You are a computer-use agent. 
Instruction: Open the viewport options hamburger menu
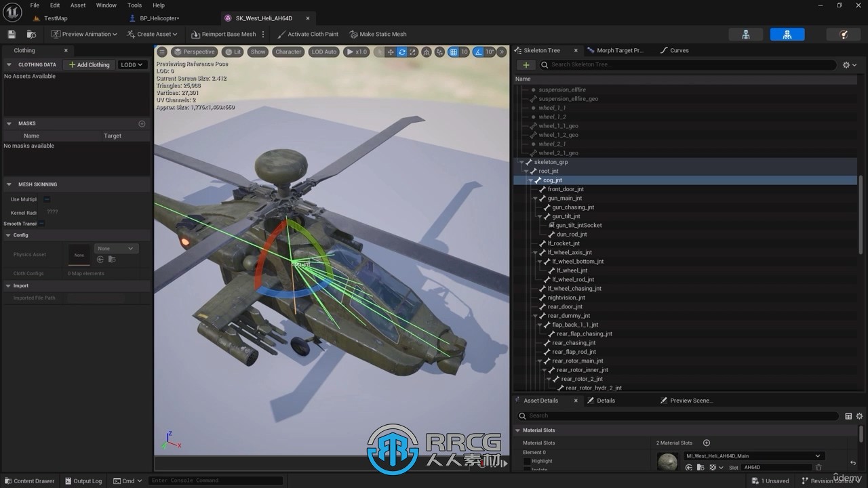coord(162,52)
